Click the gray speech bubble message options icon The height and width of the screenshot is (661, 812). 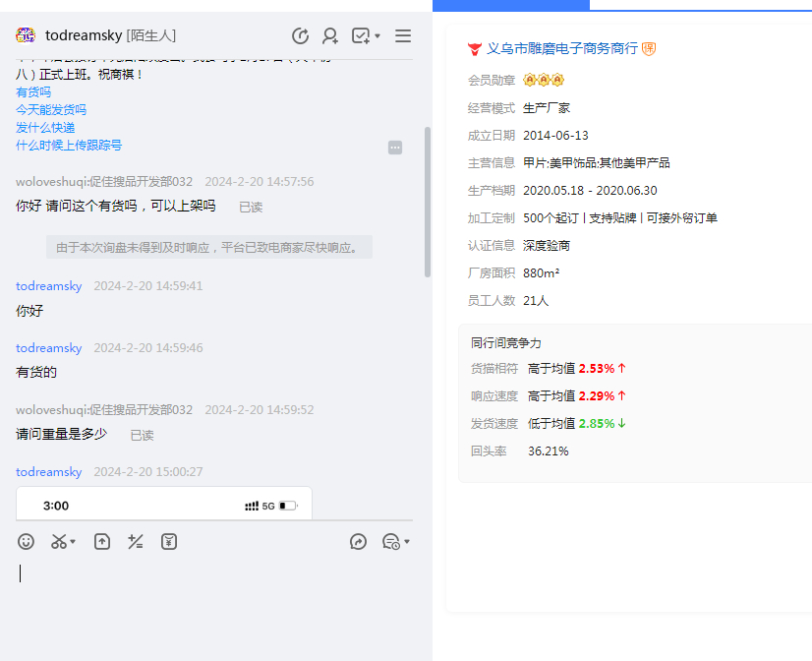pos(395,148)
